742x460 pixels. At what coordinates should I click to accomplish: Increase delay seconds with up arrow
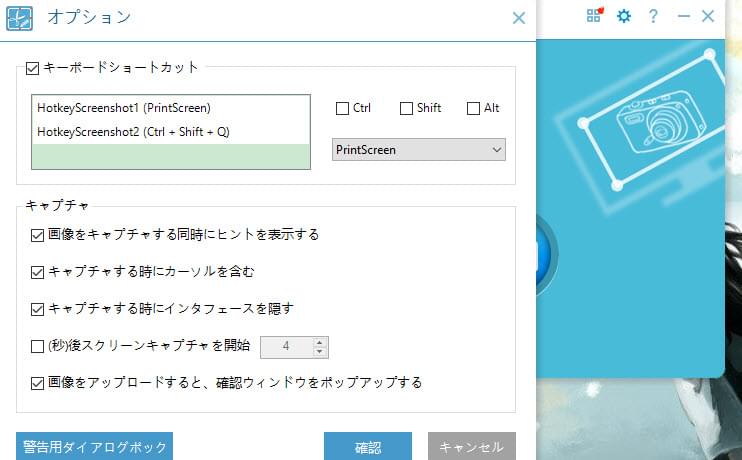(320, 342)
